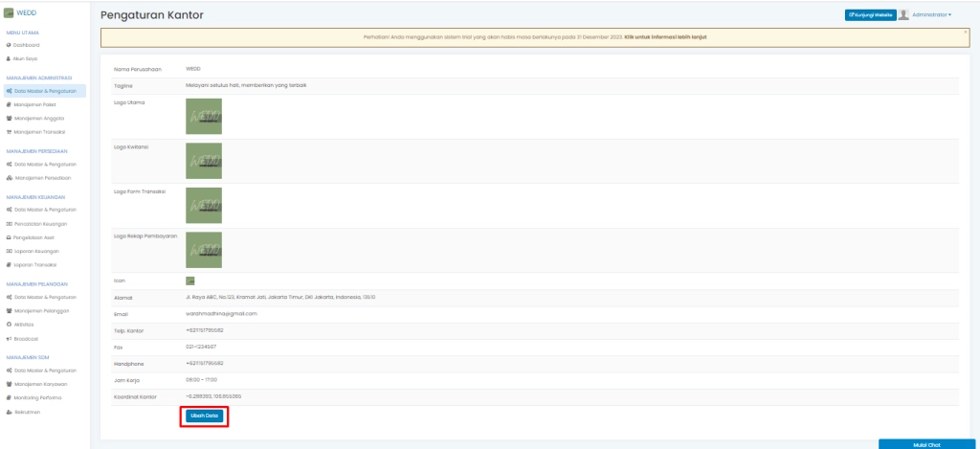Screen dimensions: 980x449
Task: Dismiss the trial warning banner
Action: [965, 32]
